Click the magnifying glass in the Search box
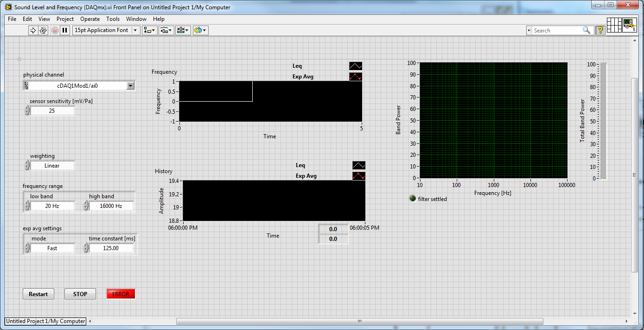The width and height of the screenshot is (644, 330). pyautogui.click(x=587, y=30)
